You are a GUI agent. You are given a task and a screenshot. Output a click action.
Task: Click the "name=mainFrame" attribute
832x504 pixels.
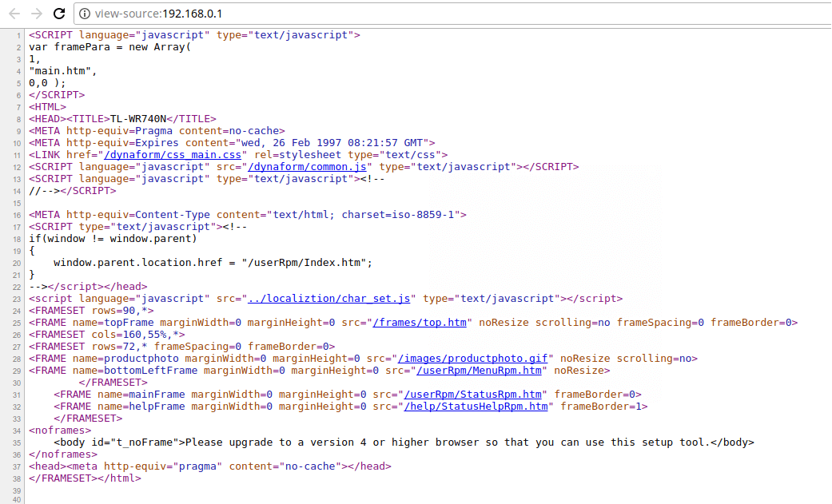click(141, 395)
